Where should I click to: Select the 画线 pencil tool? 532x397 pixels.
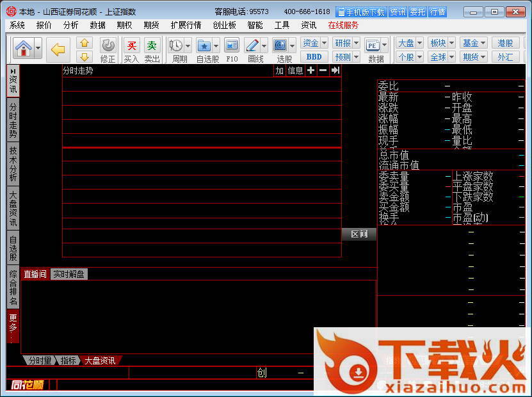coord(252,45)
